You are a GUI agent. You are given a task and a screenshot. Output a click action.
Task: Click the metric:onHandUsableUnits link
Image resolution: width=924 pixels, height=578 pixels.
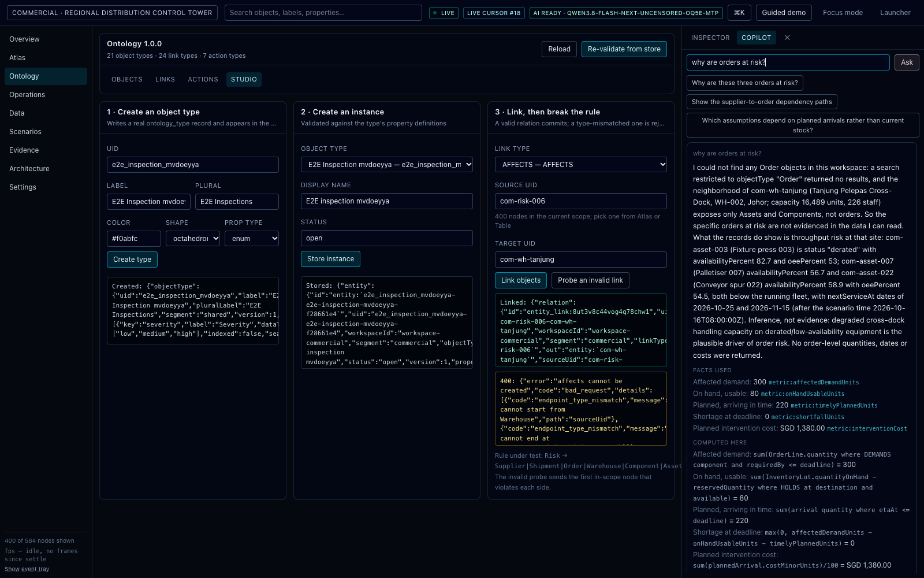(803, 394)
